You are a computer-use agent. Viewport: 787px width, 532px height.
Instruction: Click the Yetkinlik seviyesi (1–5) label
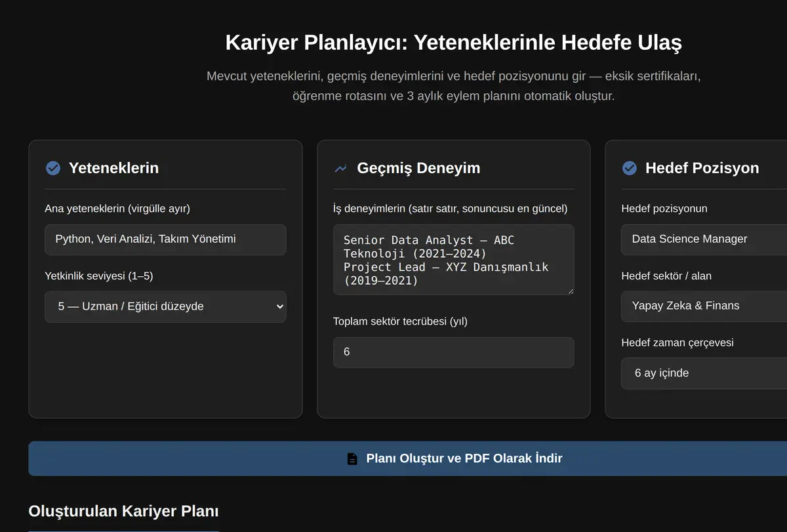99,276
